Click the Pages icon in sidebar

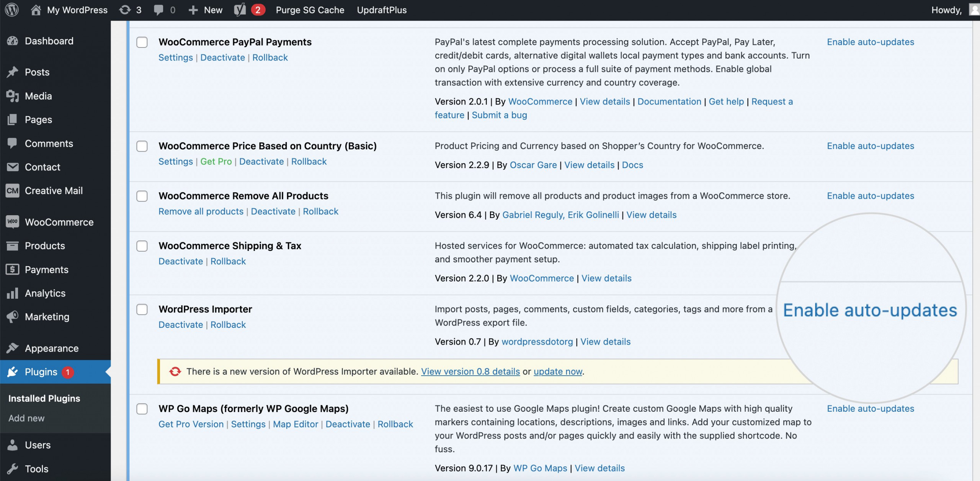[13, 119]
